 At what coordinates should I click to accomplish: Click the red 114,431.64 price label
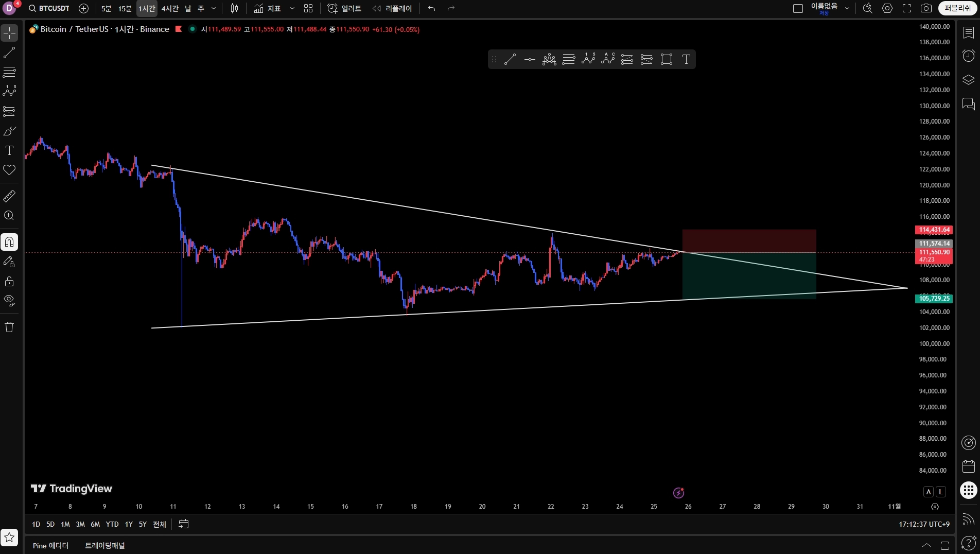(x=934, y=230)
